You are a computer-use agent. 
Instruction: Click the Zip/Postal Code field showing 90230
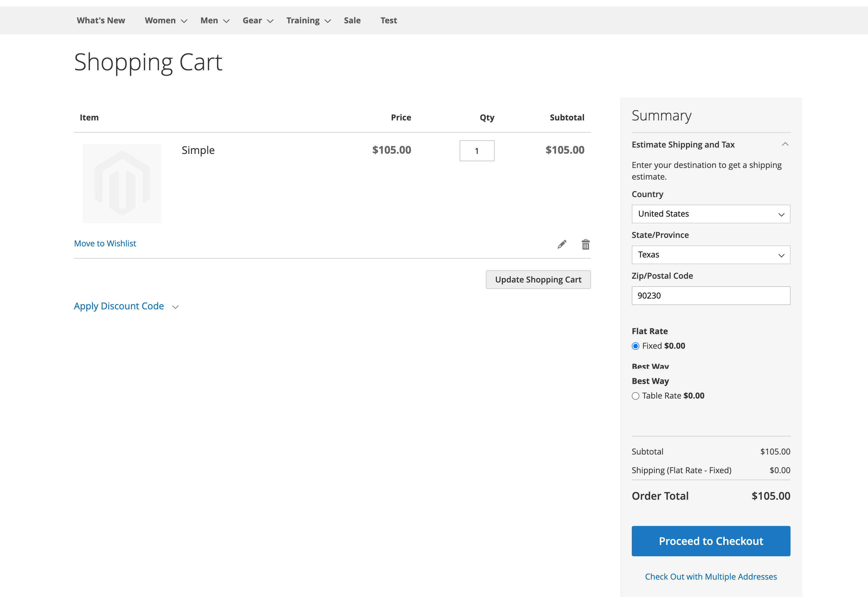[x=711, y=295]
